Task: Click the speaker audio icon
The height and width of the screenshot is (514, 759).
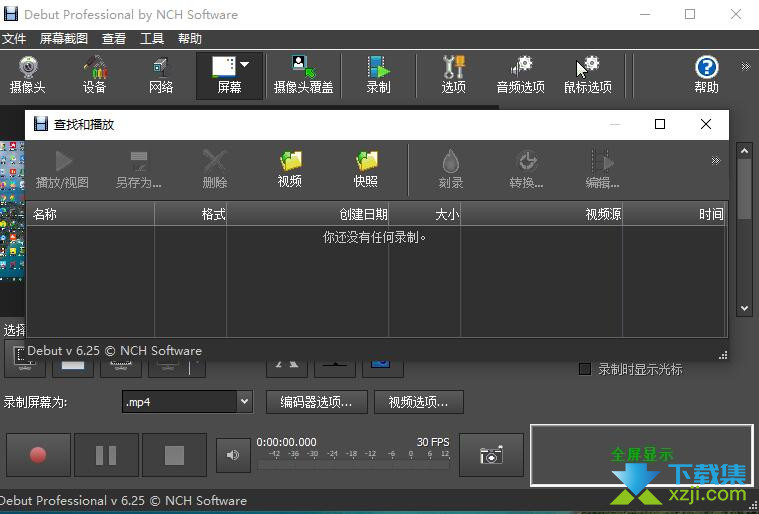Action: [x=233, y=455]
